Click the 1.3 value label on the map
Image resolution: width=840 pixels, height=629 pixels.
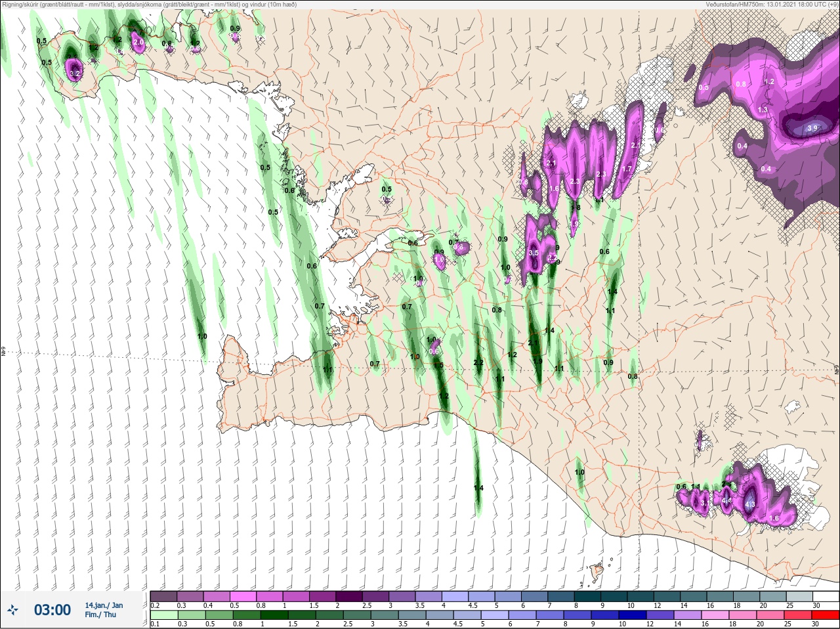pyautogui.click(x=763, y=110)
